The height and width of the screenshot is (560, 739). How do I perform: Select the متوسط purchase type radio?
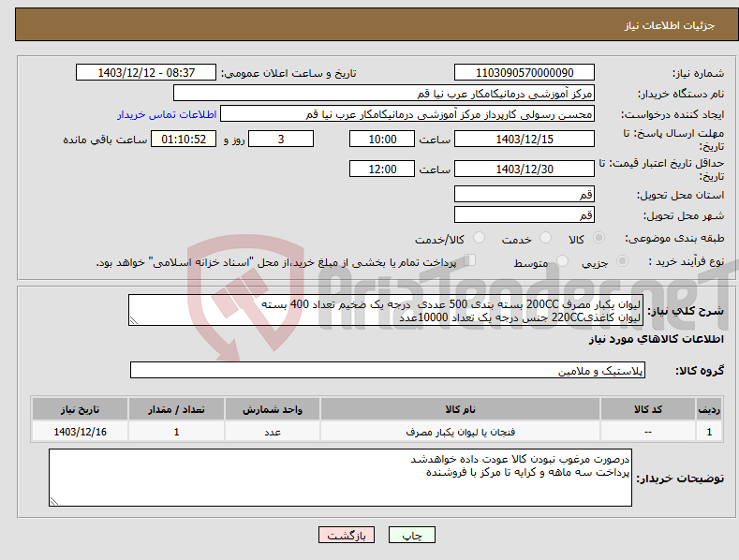(562, 261)
